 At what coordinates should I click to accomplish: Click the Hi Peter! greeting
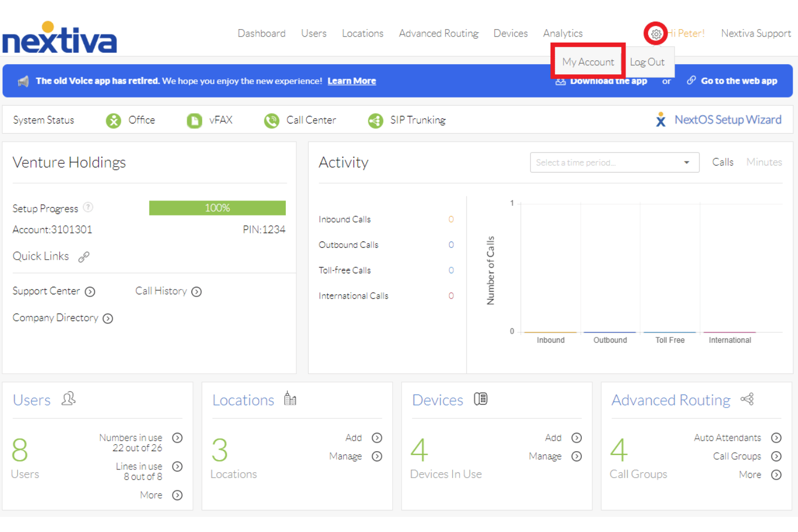pyautogui.click(x=686, y=33)
